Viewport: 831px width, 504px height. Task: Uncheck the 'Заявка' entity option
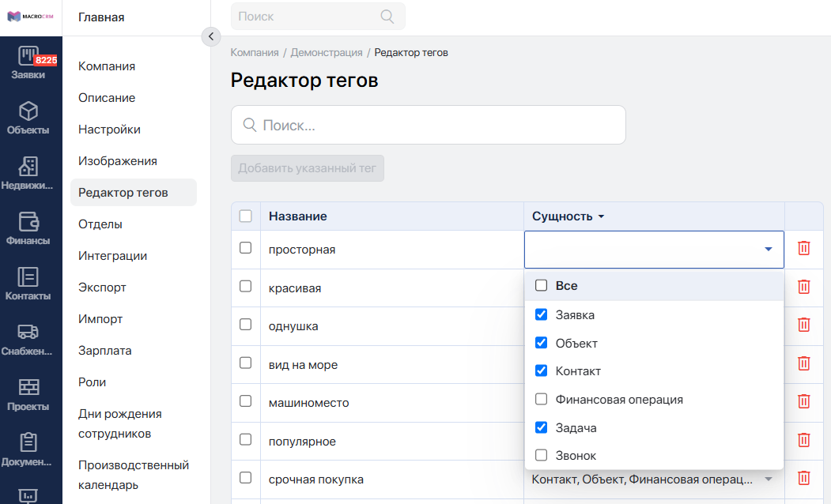(541, 314)
